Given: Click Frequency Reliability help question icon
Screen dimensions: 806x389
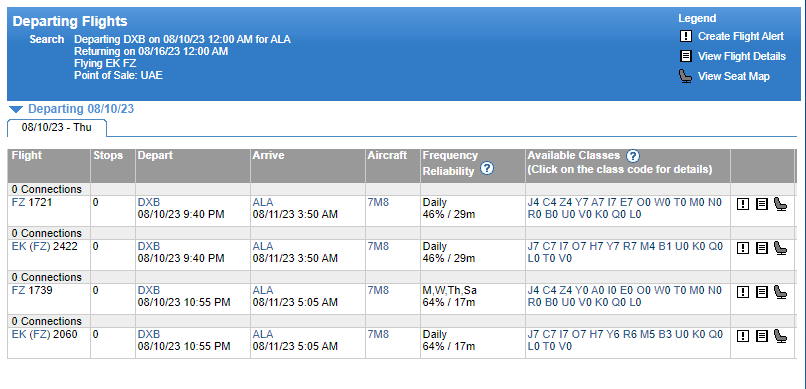Looking at the screenshot, I should coord(487,169).
